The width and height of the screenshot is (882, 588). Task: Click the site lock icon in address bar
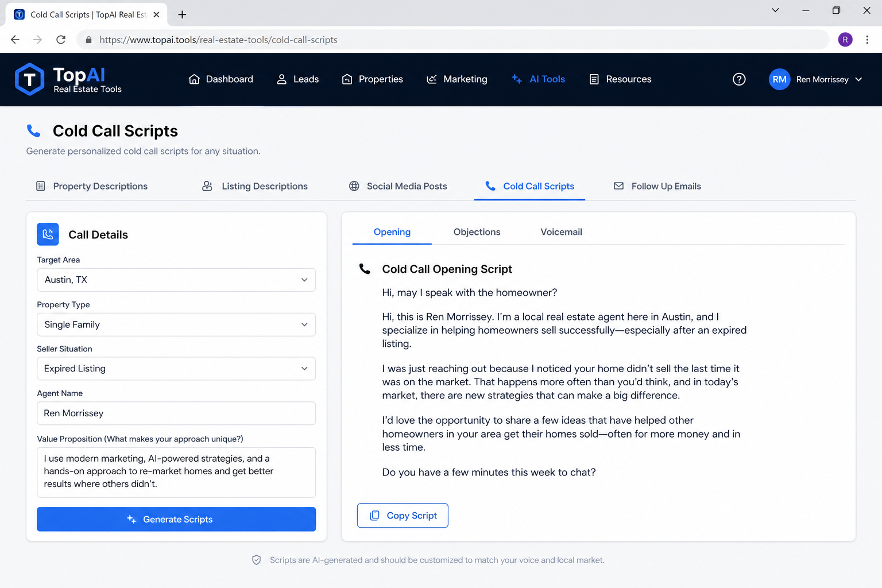[88, 40]
